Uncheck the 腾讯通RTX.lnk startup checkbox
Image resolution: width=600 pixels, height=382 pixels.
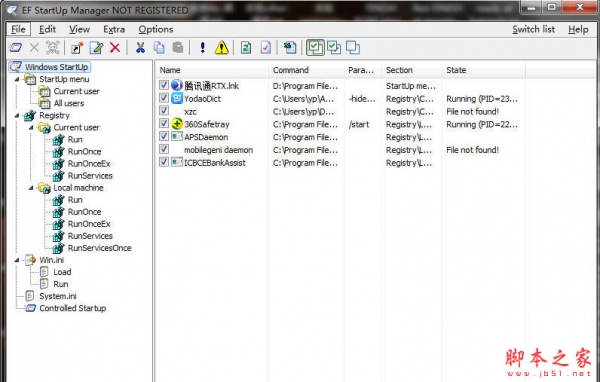tap(164, 85)
